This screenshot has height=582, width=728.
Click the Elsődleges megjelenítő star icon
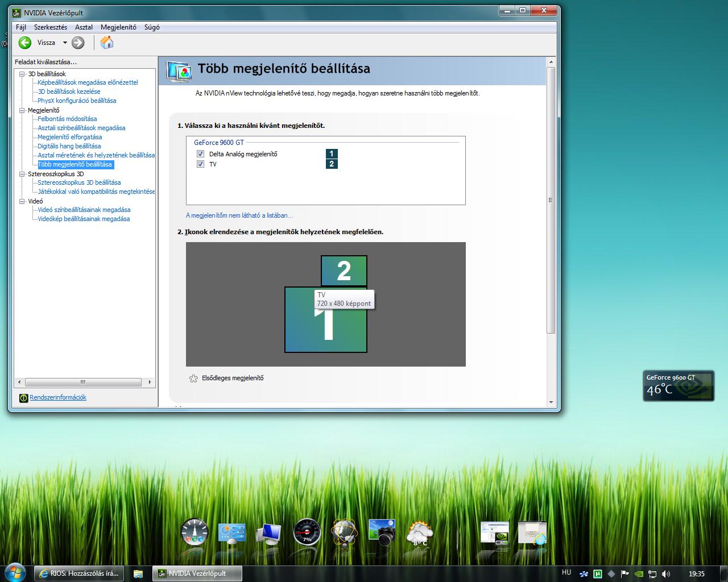click(193, 379)
